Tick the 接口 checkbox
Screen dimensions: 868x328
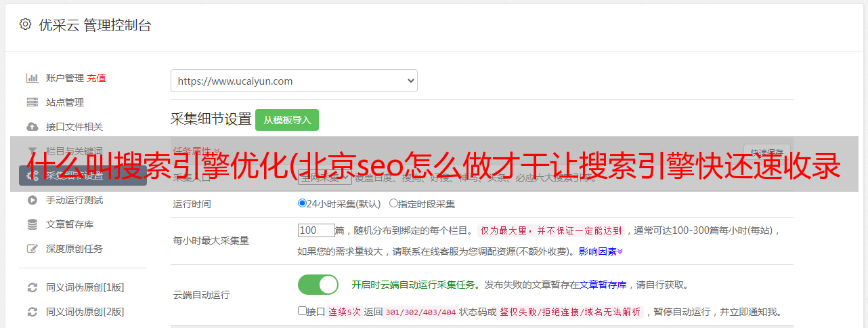[x=302, y=311]
